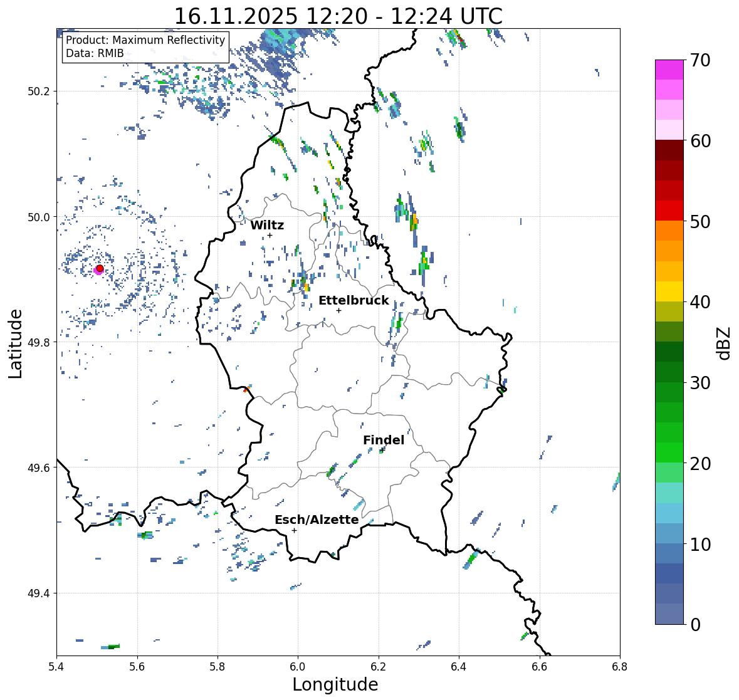
Task: Click the longitude tick label 5.8
Action: [x=218, y=667]
